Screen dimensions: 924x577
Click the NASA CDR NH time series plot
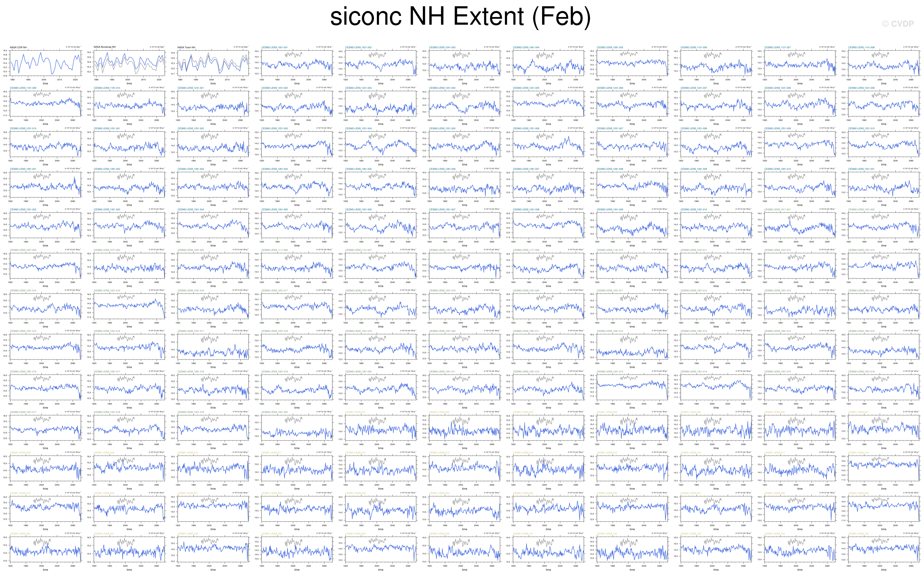click(45, 63)
